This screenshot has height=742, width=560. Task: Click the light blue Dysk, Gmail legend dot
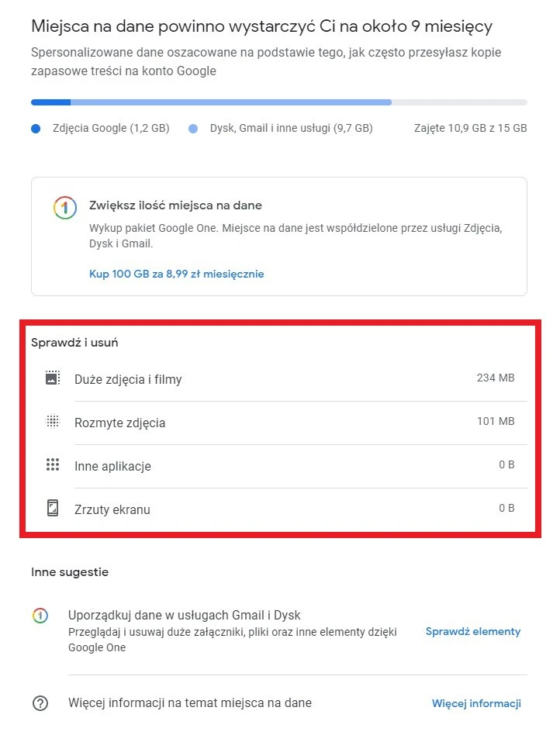click(x=193, y=129)
